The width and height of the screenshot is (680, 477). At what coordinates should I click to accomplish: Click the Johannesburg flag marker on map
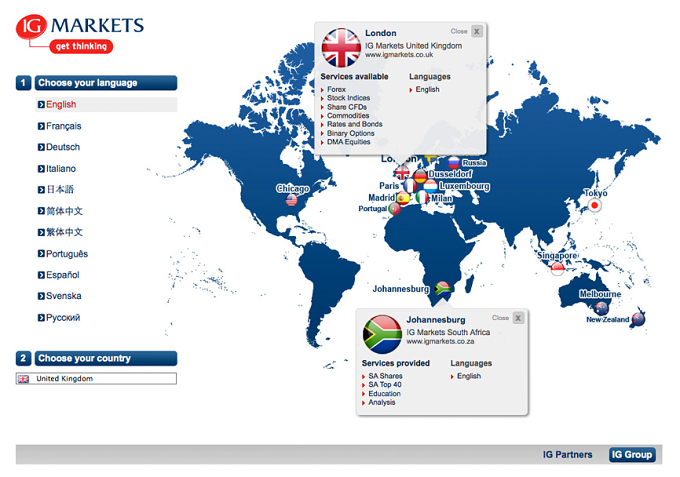click(x=442, y=288)
